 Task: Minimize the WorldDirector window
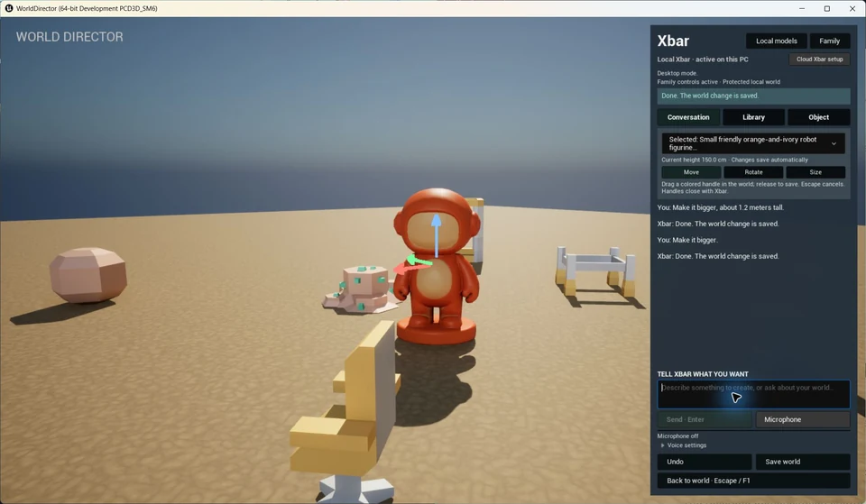coord(802,8)
